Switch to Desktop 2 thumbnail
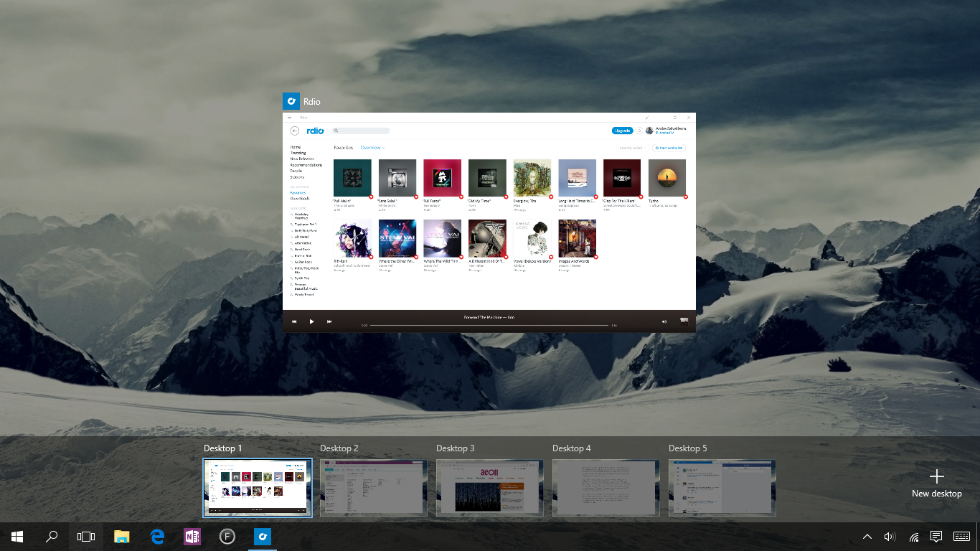The image size is (980, 551). tap(374, 488)
